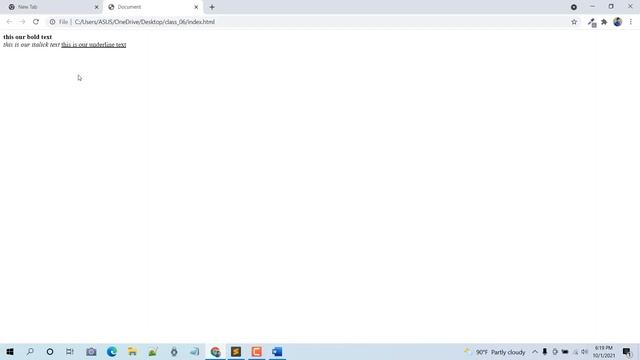
Task: Close the Document tab
Action: (196, 7)
